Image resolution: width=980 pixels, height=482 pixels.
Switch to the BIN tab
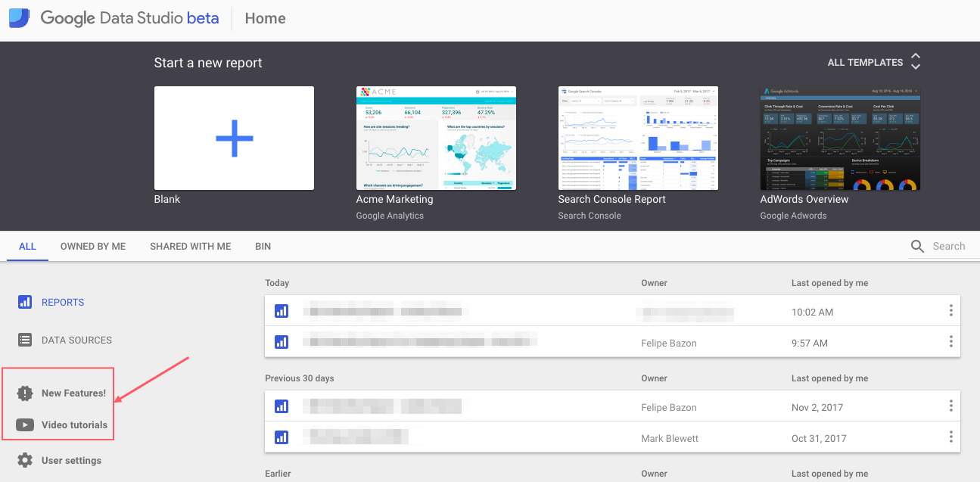pyautogui.click(x=263, y=246)
